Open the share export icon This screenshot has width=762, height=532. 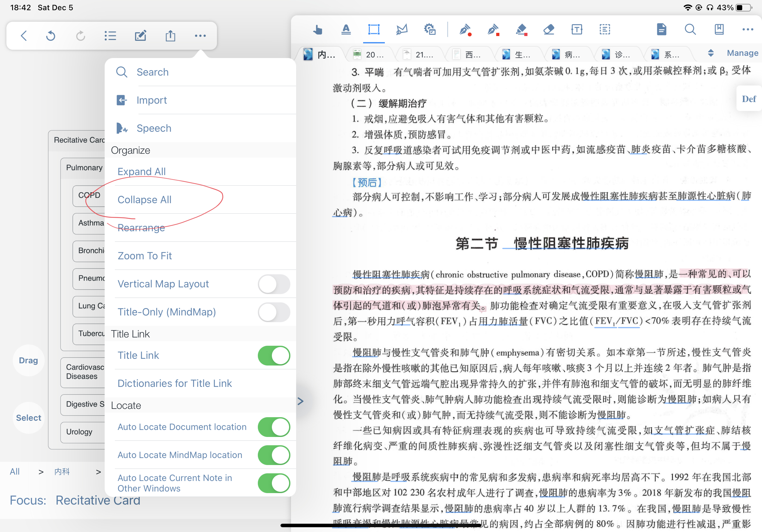pyautogui.click(x=170, y=35)
